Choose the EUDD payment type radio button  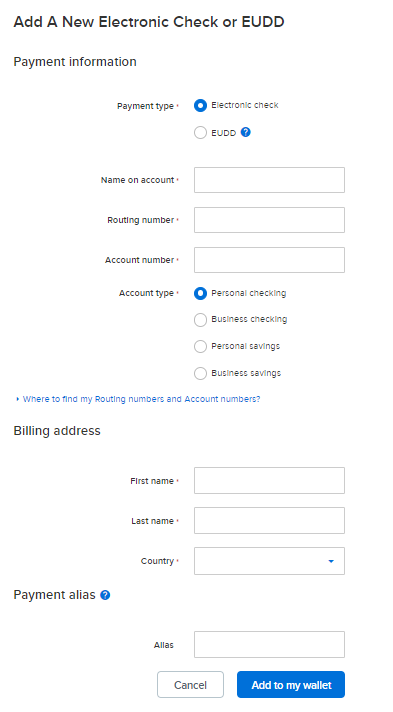pos(200,133)
